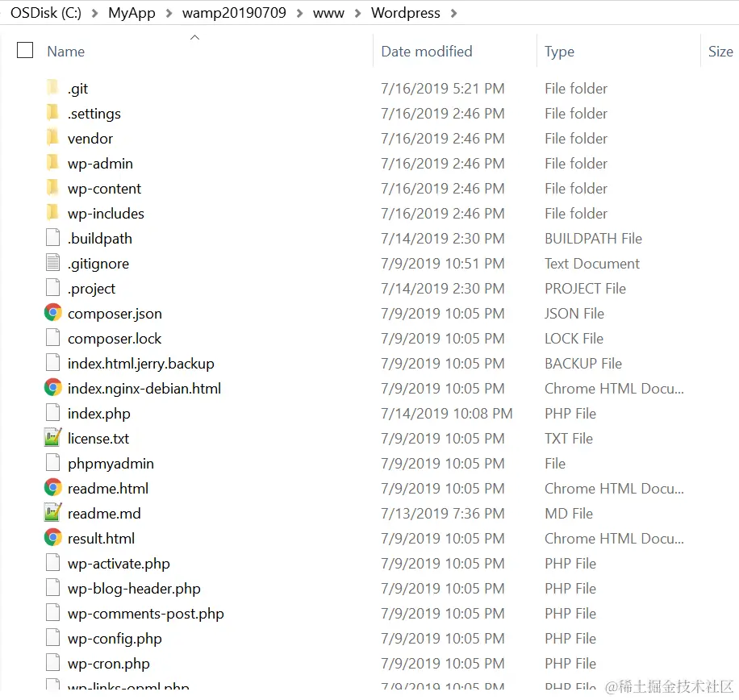Click the wp-blog-header.php file icon
Viewport: 739px width, 700px height.
[52, 587]
